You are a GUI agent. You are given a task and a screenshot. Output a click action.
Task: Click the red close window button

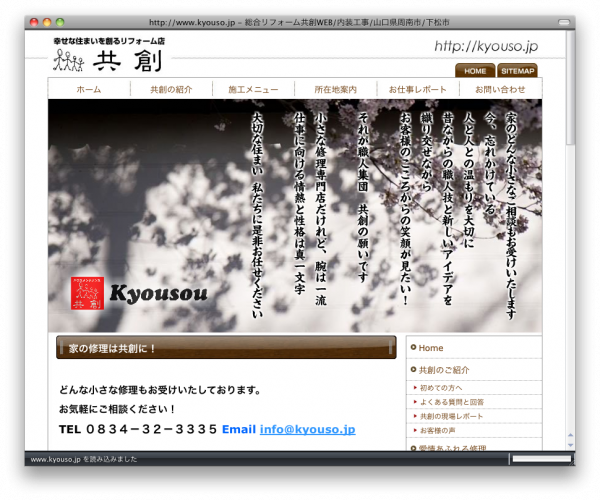pos(34,22)
